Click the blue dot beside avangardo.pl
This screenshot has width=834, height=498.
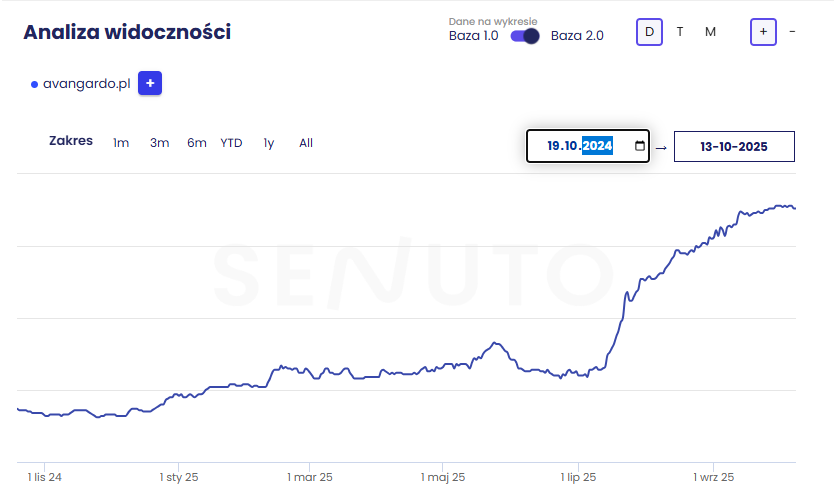[34, 85]
